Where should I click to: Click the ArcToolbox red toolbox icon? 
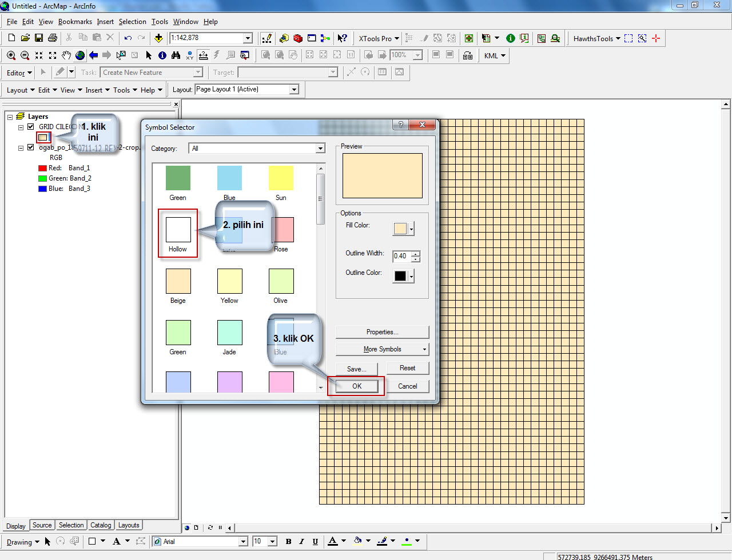coord(297,38)
